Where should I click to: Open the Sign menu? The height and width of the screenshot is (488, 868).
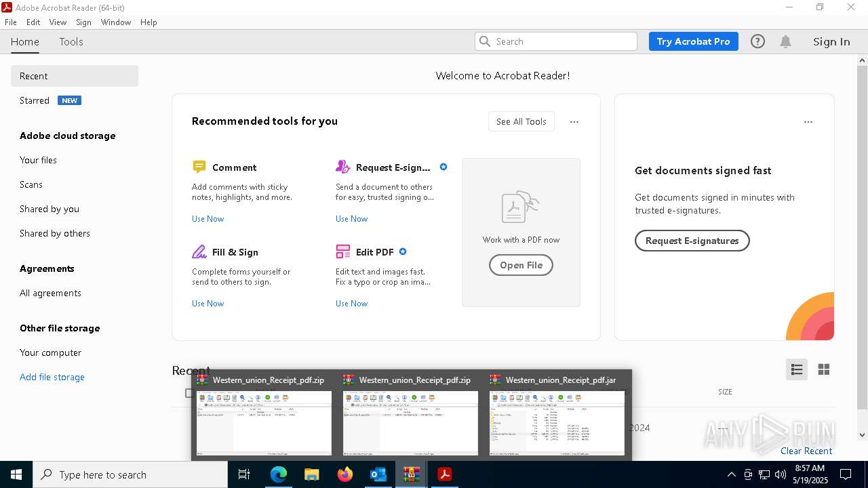click(x=84, y=22)
